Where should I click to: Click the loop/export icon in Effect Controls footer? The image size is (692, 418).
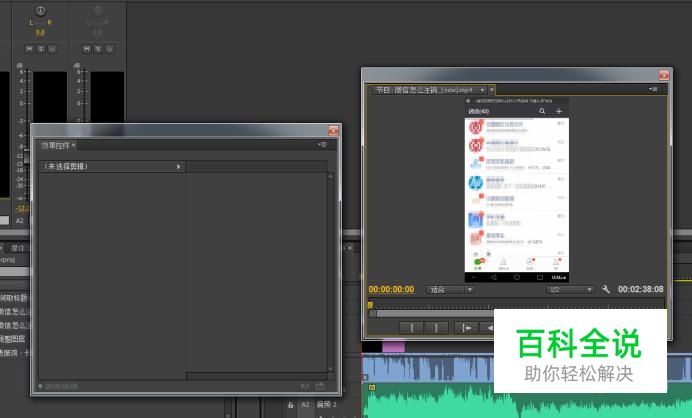(x=320, y=387)
